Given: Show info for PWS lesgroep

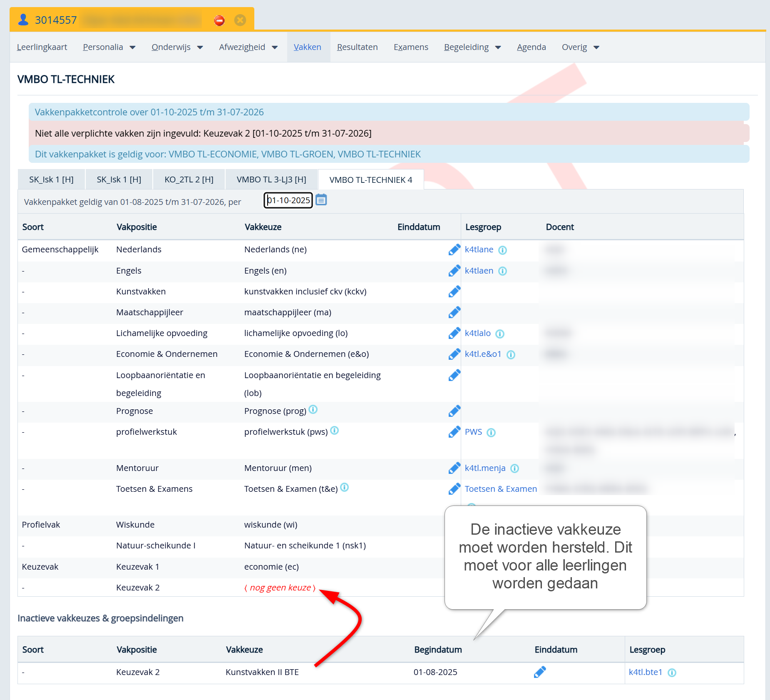Looking at the screenshot, I should coord(491,433).
